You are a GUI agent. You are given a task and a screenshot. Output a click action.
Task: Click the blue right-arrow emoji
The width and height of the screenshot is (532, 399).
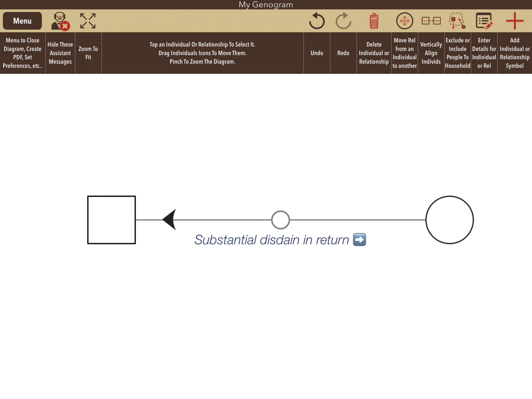tap(359, 240)
